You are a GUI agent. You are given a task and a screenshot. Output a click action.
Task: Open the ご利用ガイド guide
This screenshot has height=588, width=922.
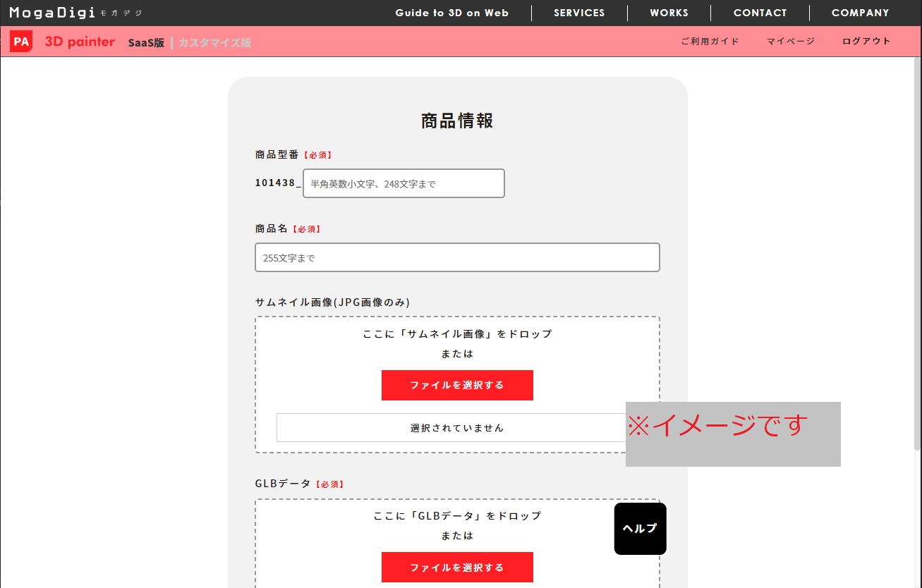pyautogui.click(x=710, y=41)
